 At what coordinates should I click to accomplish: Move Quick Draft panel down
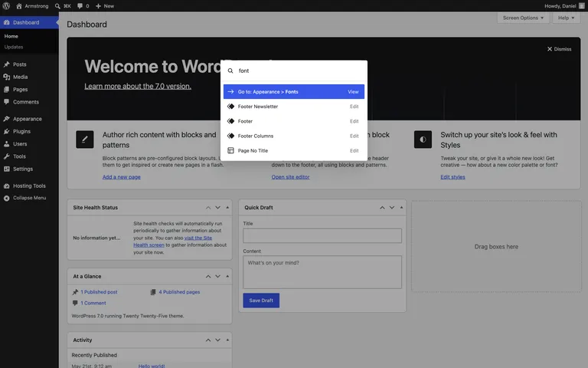(392, 208)
